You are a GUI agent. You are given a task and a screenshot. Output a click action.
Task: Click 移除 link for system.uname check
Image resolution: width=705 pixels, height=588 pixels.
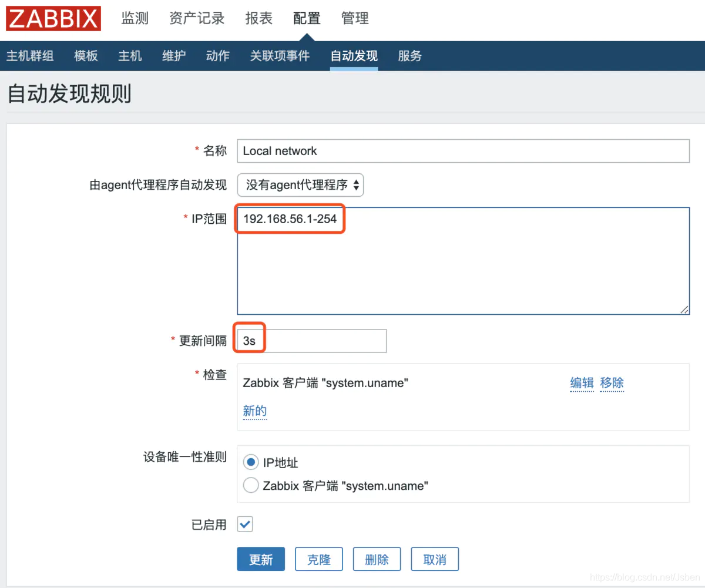point(612,383)
